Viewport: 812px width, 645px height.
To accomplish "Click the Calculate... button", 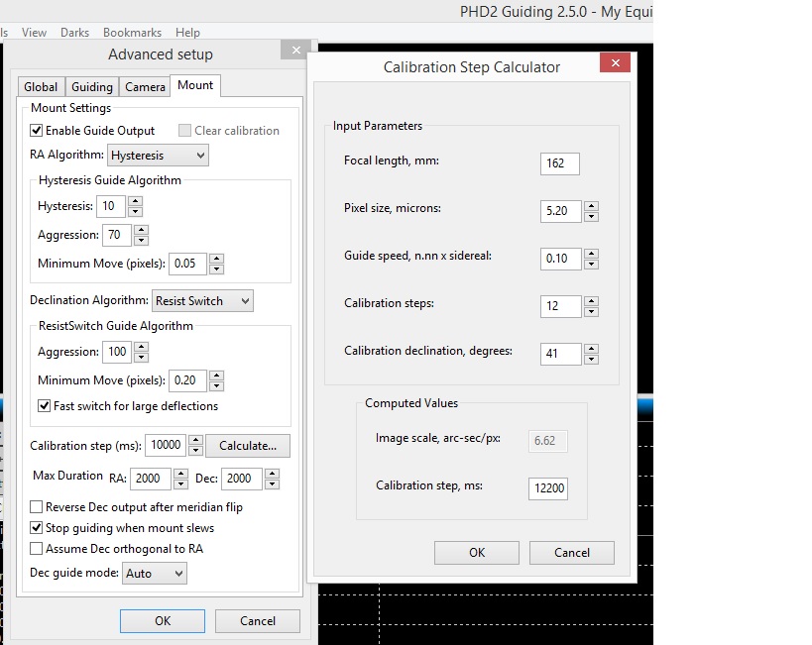I will point(248,446).
